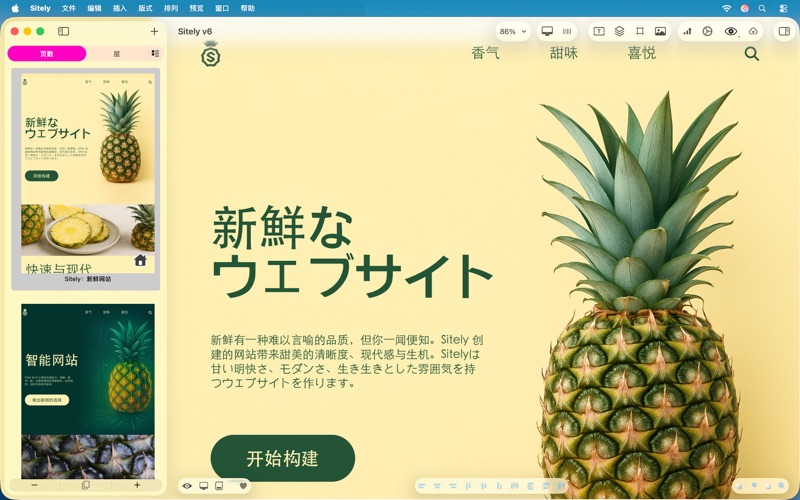The height and width of the screenshot is (500, 800).
Task: Click the 甜味 navigation link
Action: point(564,53)
